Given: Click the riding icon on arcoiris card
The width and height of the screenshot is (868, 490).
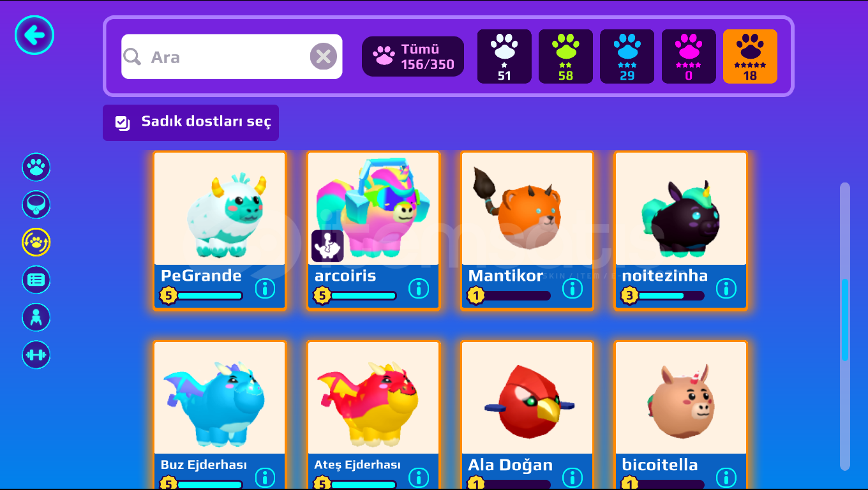Looking at the screenshot, I should [327, 246].
